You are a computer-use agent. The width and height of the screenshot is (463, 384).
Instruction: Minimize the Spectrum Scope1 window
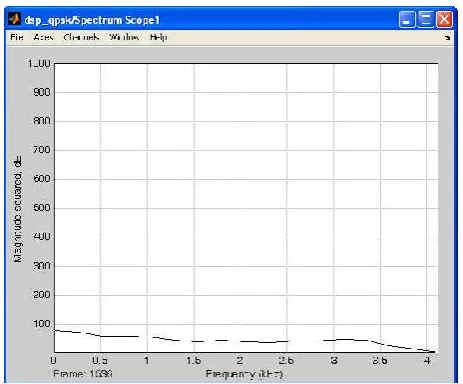[407, 19]
